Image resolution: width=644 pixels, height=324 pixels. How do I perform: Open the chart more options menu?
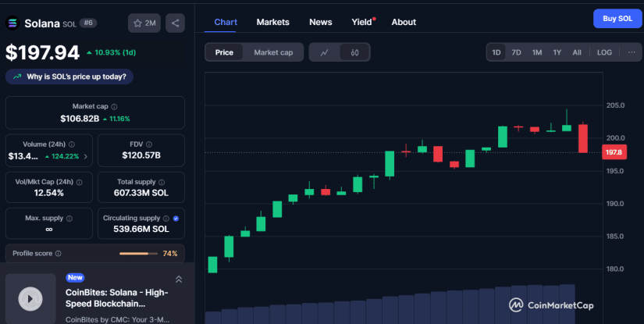[632, 52]
